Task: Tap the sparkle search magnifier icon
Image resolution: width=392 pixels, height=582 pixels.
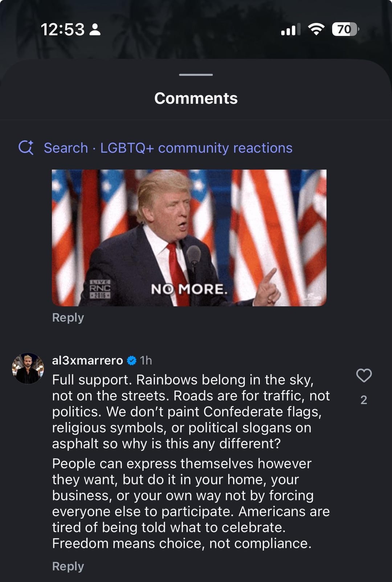Action: click(26, 148)
